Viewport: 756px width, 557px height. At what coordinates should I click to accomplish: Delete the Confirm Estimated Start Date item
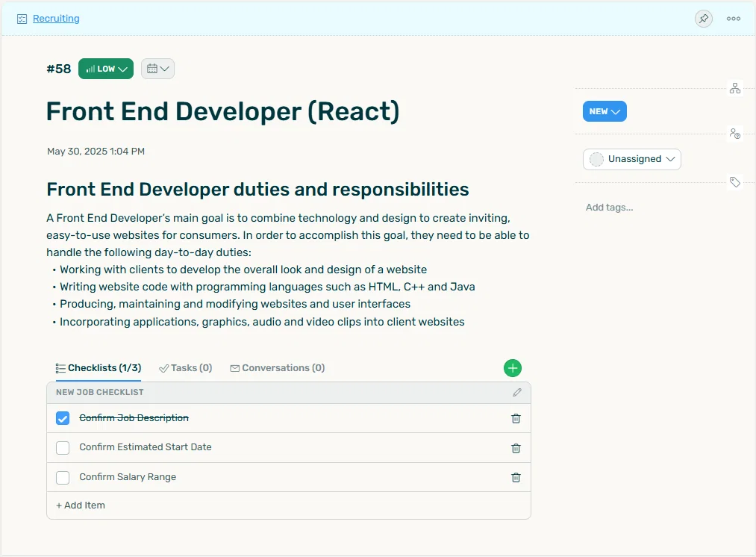pyautogui.click(x=516, y=448)
